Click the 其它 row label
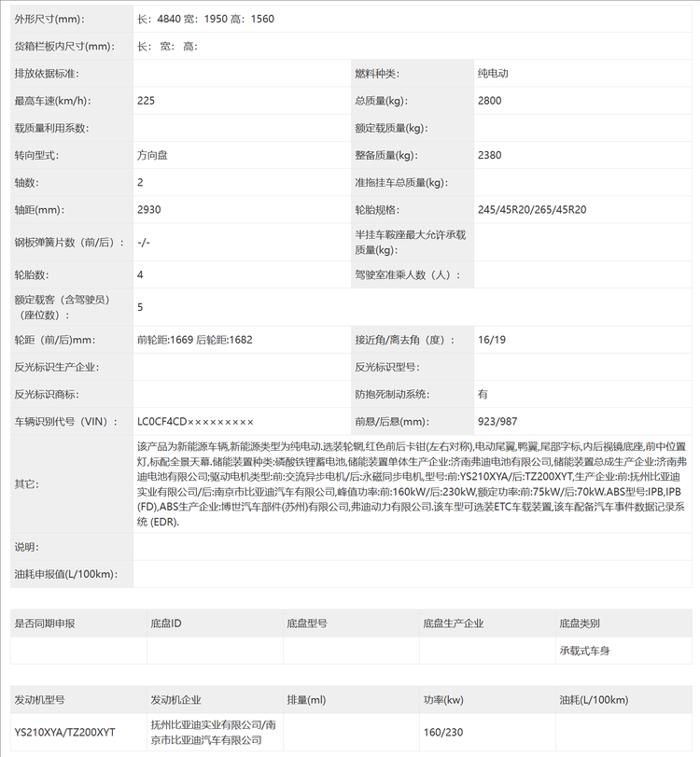 (x=26, y=484)
